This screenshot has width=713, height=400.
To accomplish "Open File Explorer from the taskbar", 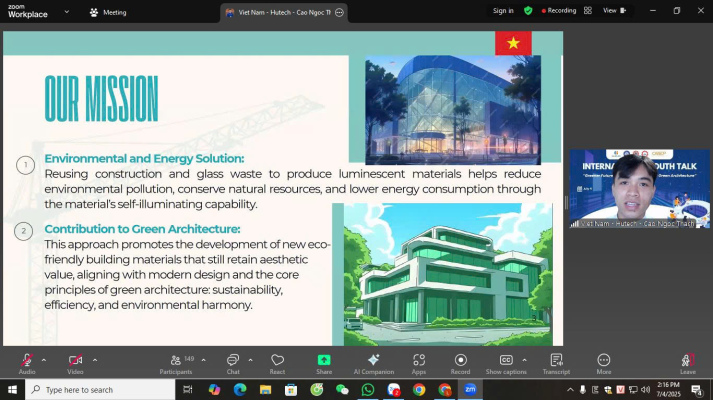I will click(x=265, y=390).
